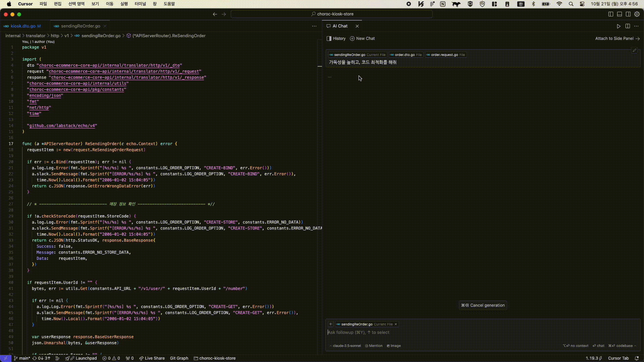Send with no context option
This screenshot has width=644, height=362.
click(x=576, y=346)
